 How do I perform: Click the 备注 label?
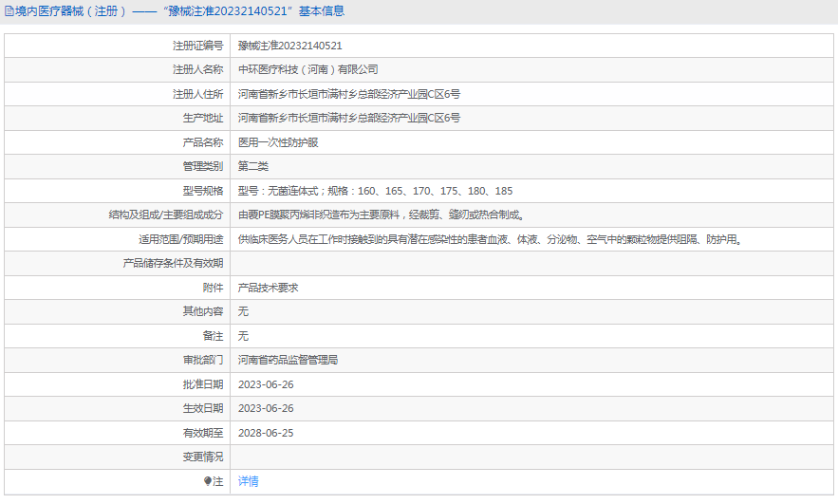tap(213, 336)
